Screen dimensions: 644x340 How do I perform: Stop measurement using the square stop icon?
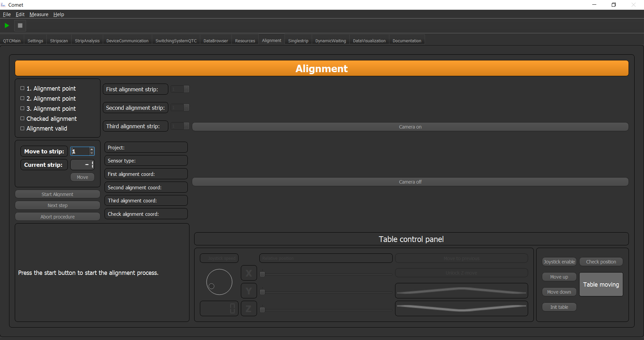pyautogui.click(x=20, y=26)
